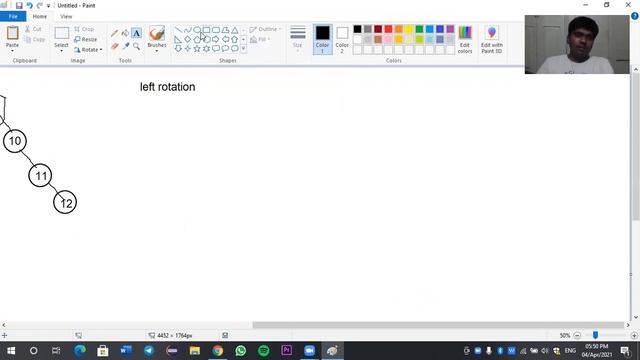Choose the Rounded rectangle shape
The height and width of the screenshot is (360, 640).
click(216, 30)
